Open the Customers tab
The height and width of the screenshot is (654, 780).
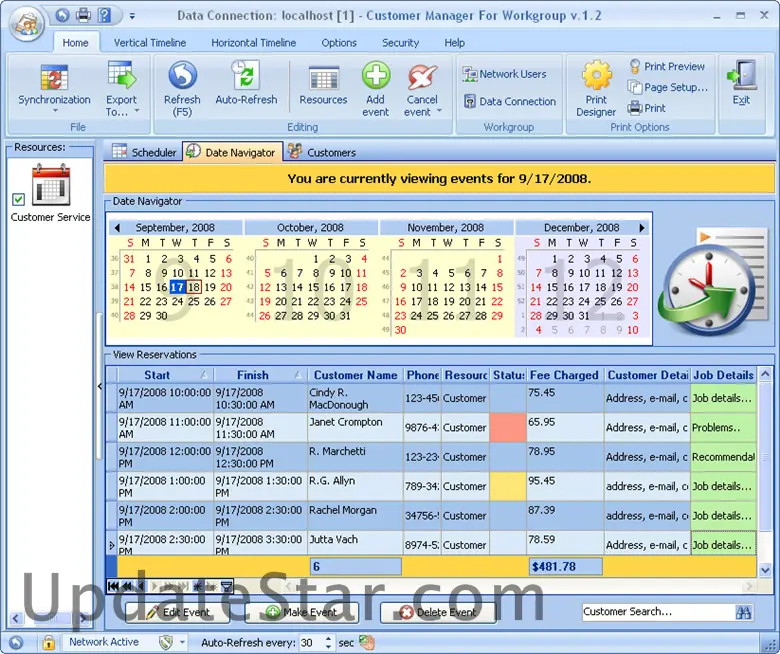(x=322, y=152)
